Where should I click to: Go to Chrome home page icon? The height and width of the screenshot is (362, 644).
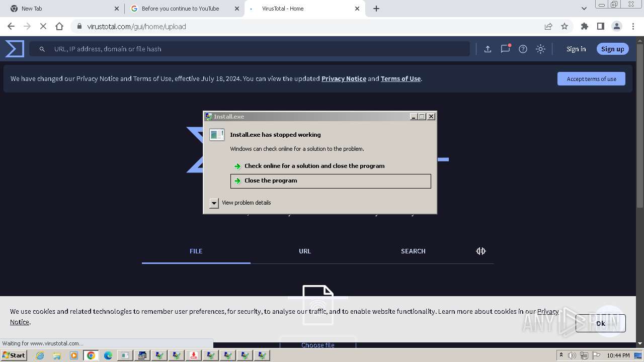(59, 26)
